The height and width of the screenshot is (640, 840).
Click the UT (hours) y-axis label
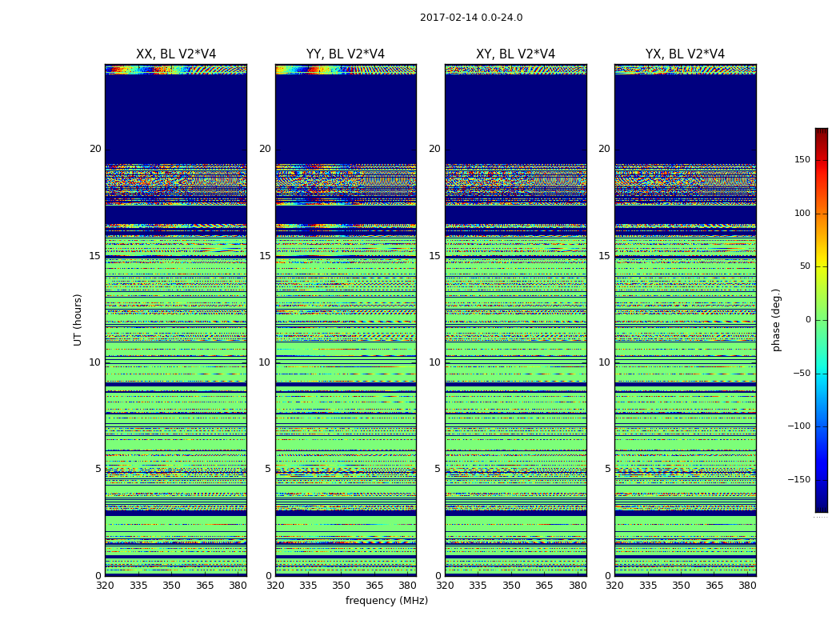pos(78,319)
